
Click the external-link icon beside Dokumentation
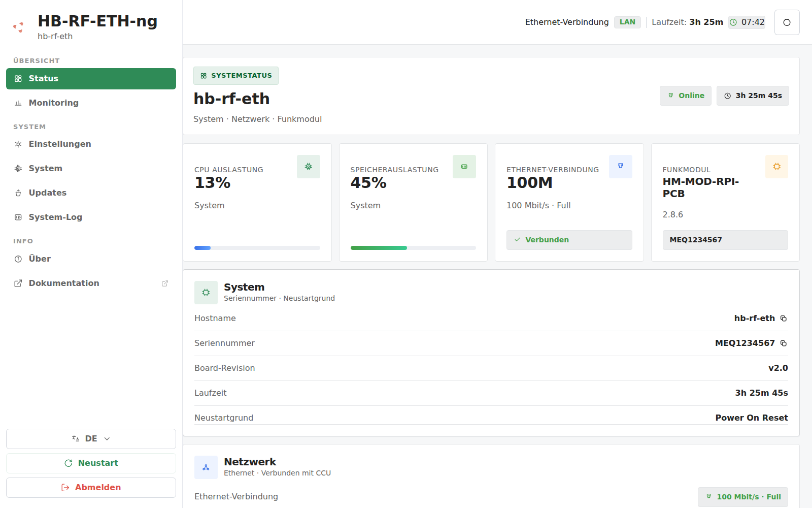[x=165, y=283]
